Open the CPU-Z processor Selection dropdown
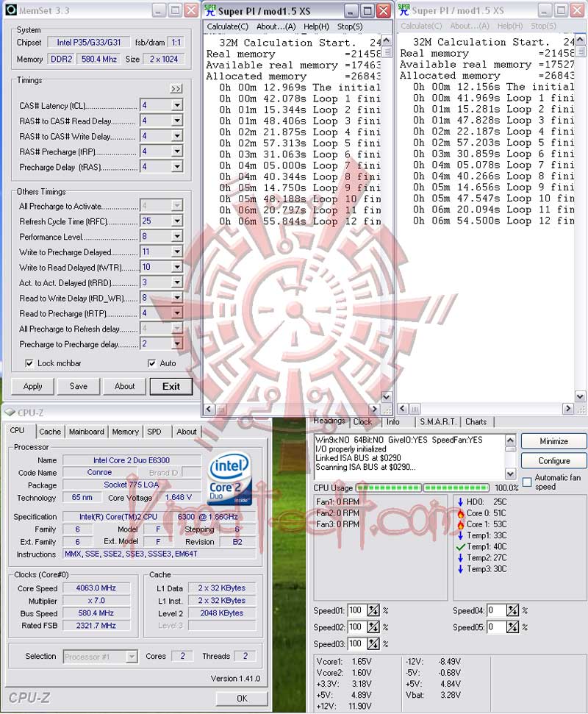 click(x=132, y=657)
